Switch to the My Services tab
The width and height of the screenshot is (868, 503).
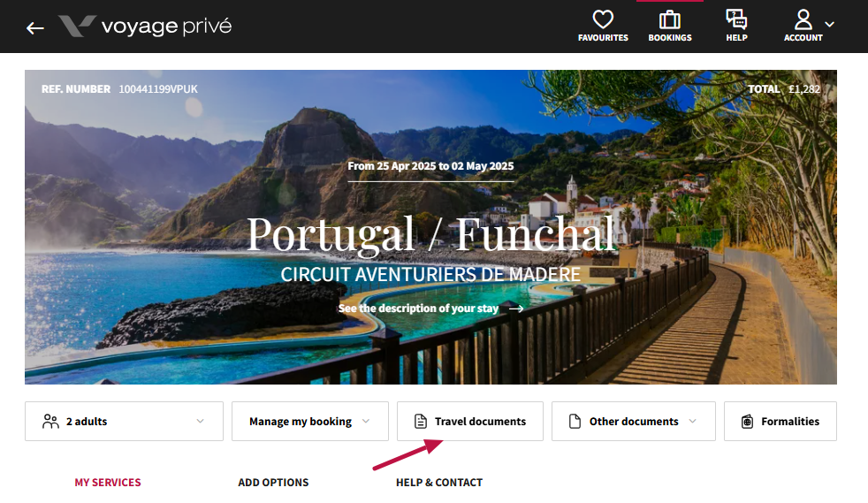(x=108, y=483)
